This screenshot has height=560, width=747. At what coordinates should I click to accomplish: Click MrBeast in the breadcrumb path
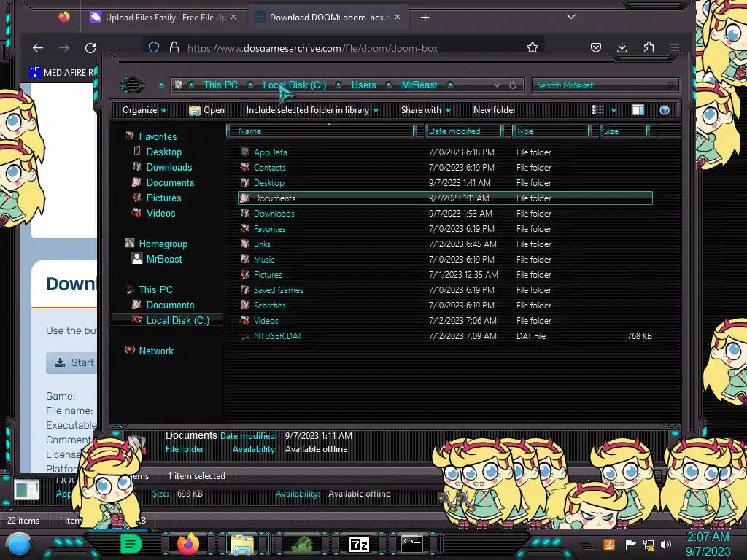click(x=419, y=85)
